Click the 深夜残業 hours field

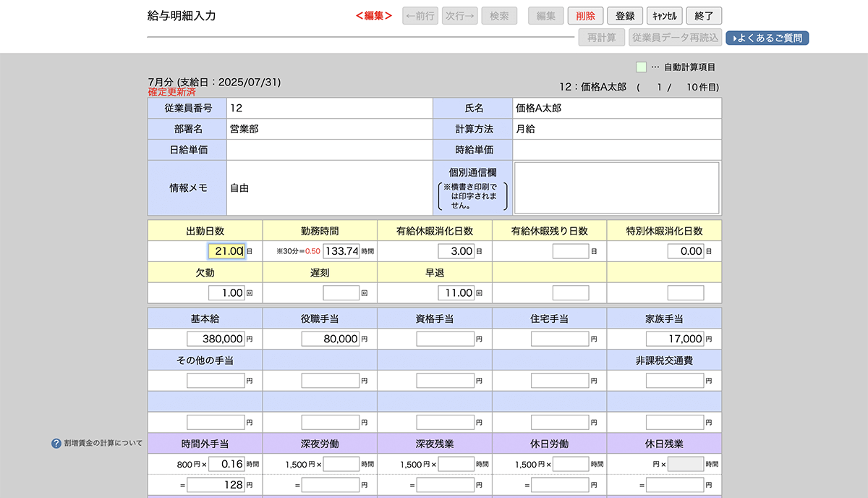456,464
